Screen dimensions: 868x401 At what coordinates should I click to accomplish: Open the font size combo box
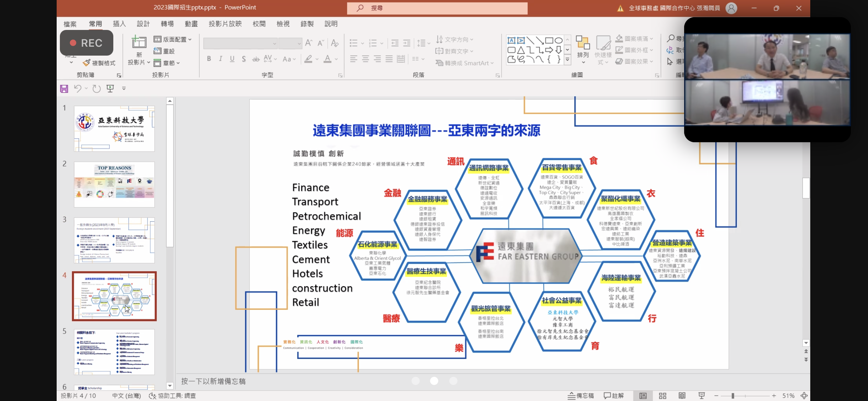pos(290,43)
